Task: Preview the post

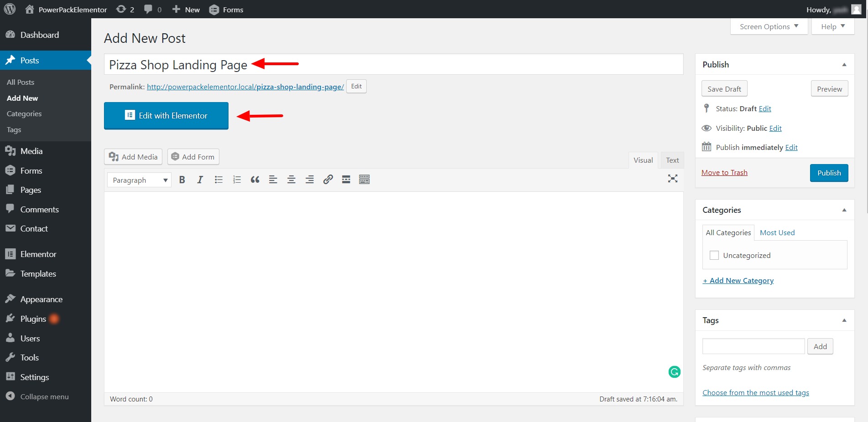Action: (829, 89)
